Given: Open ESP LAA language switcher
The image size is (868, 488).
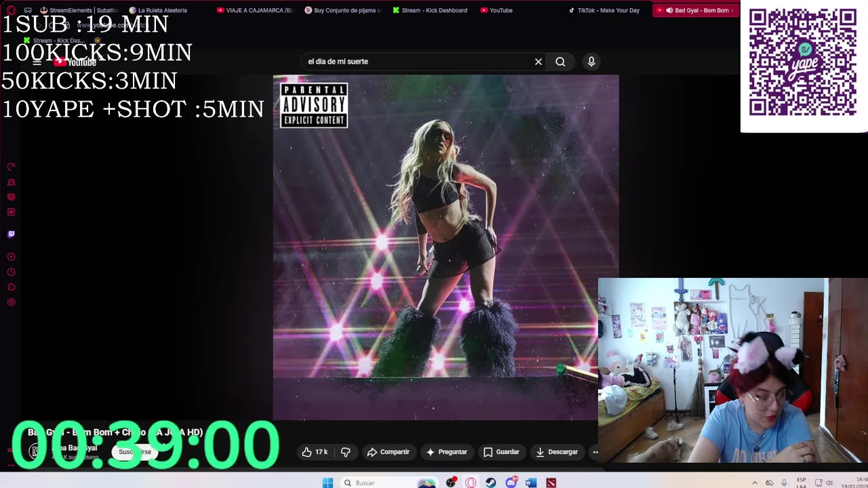Looking at the screenshot, I should [802, 483].
